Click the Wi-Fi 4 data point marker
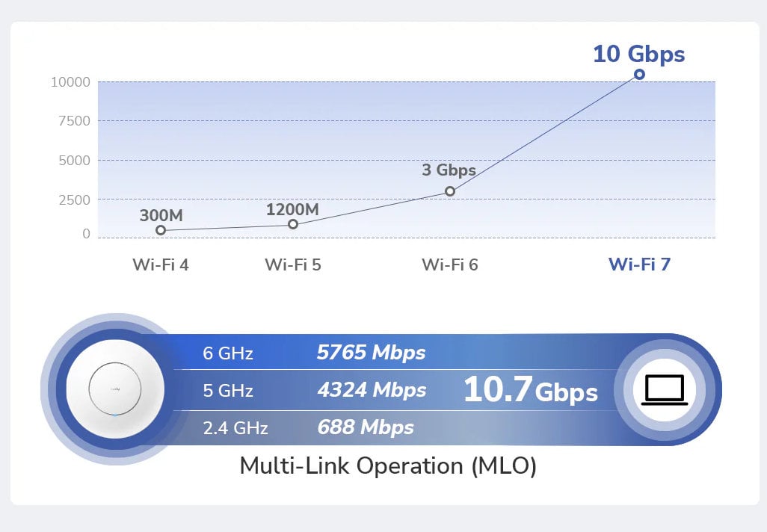The height and width of the screenshot is (532, 767). click(x=161, y=230)
